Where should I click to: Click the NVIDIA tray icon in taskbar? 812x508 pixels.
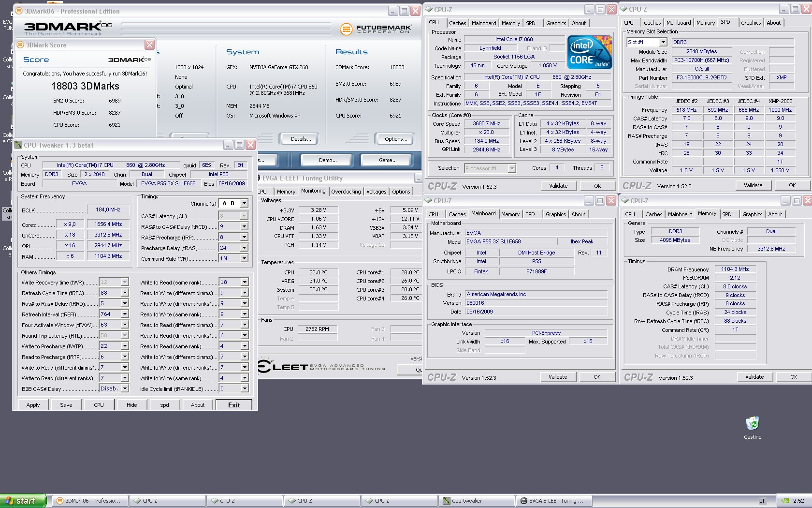pos(785,501)
